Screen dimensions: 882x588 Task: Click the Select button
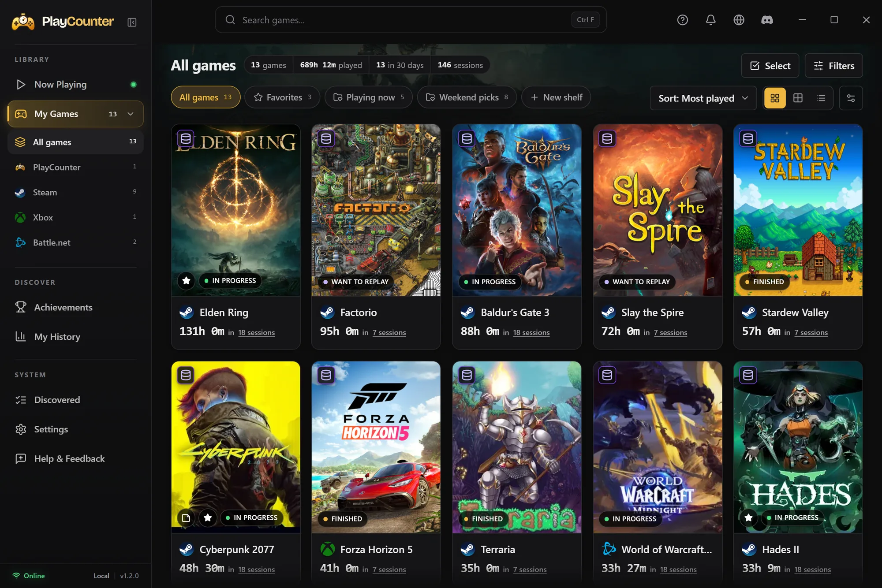(770, 66)
